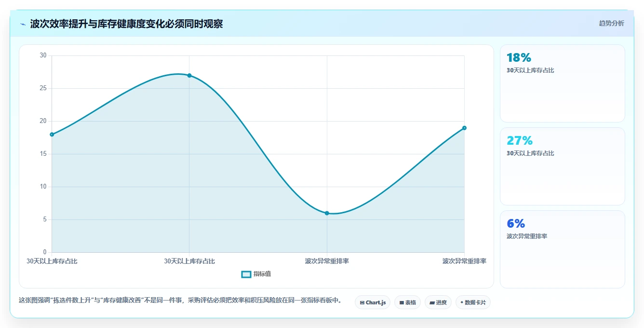Viewport: 644px width, 328px height.
Task: Click the y-axis label 20
Action: coord(43,121)
